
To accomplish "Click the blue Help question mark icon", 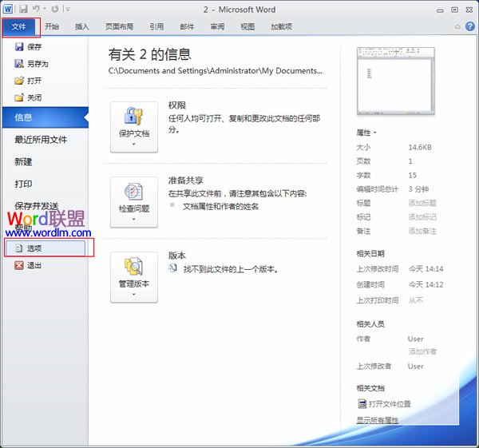I will 470,26.
